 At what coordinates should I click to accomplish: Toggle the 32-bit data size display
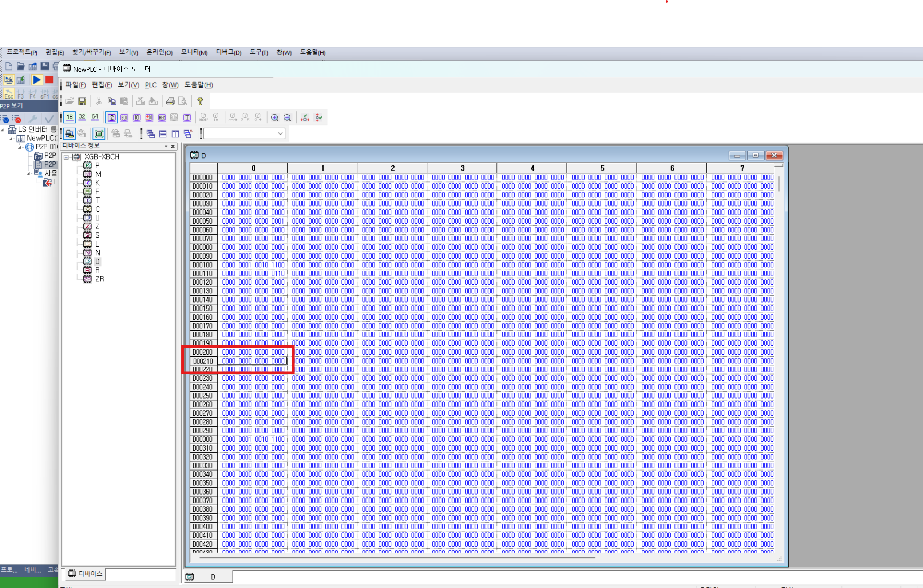[x=82, y=117]
